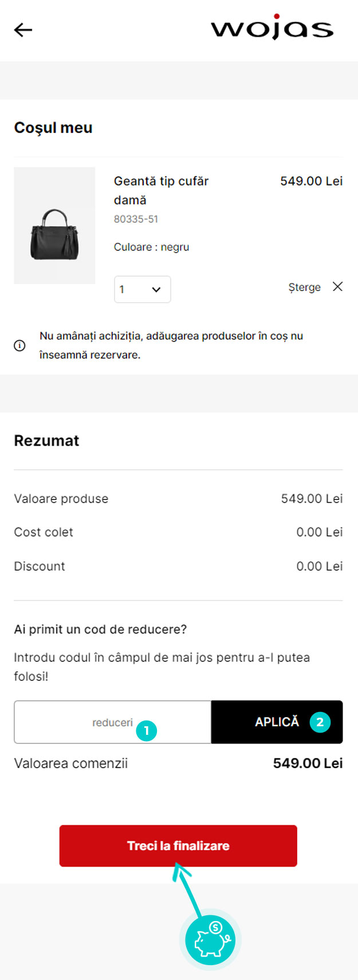Tap the piggy bank savings icon
This screenshot has width=358, height=980.
coord(211,940)
